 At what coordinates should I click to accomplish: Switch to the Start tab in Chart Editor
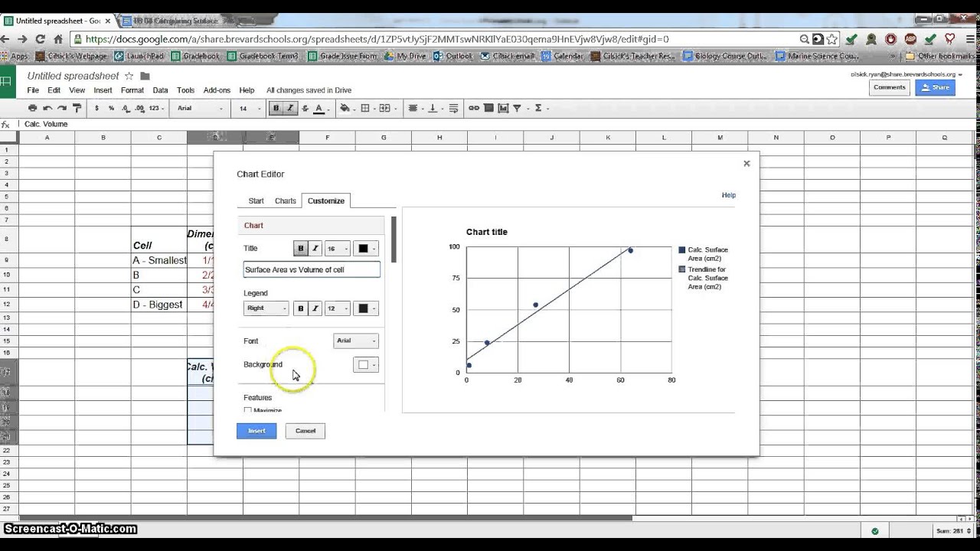256,201
